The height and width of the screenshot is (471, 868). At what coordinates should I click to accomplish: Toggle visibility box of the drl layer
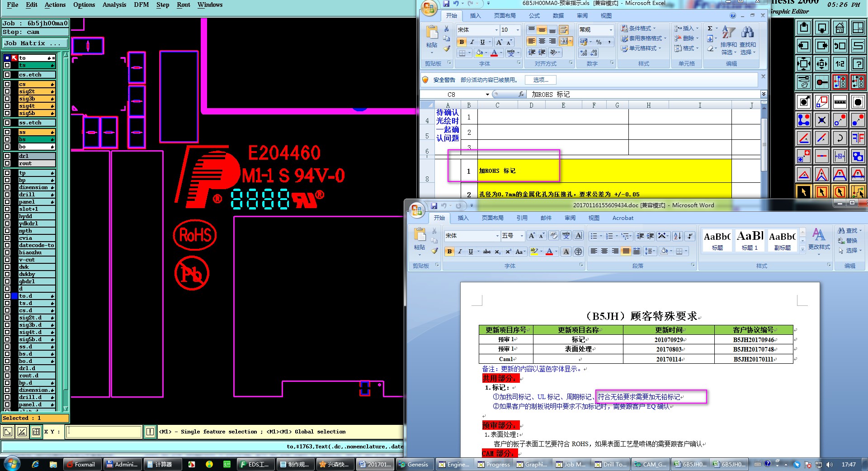[7, 156]
